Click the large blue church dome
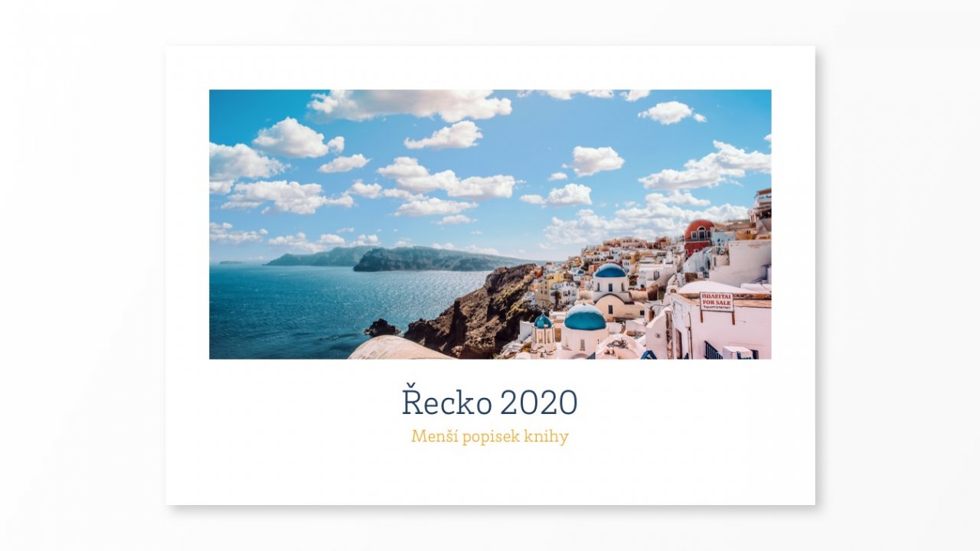Screen dimensions: 980x551 585,318
